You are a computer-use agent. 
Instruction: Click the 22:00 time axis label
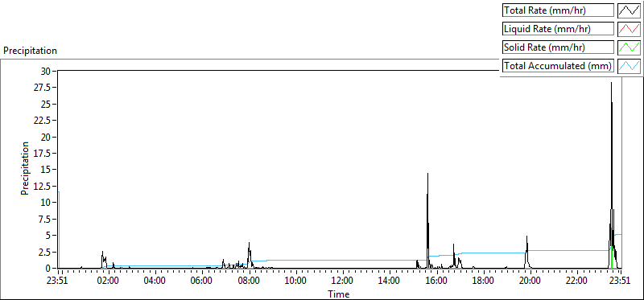click(x=577, y=282)
